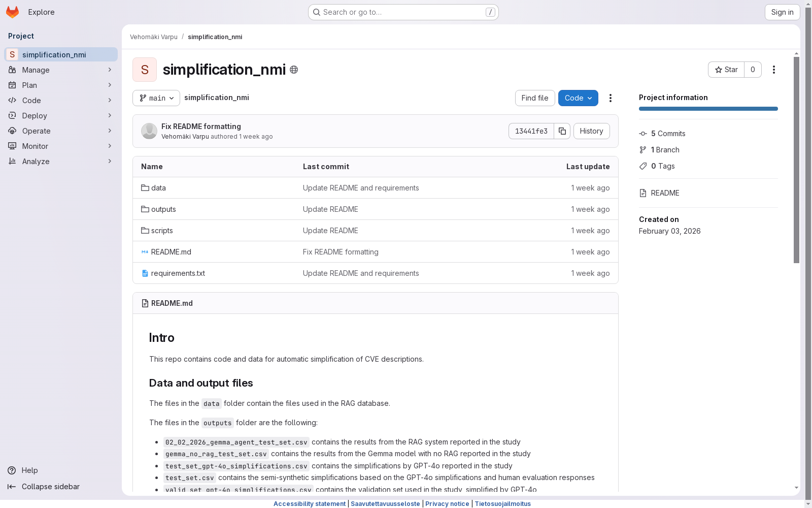The image size is (812, 508).
Task: Click the repository languages bar
Action: coord(708,109)
